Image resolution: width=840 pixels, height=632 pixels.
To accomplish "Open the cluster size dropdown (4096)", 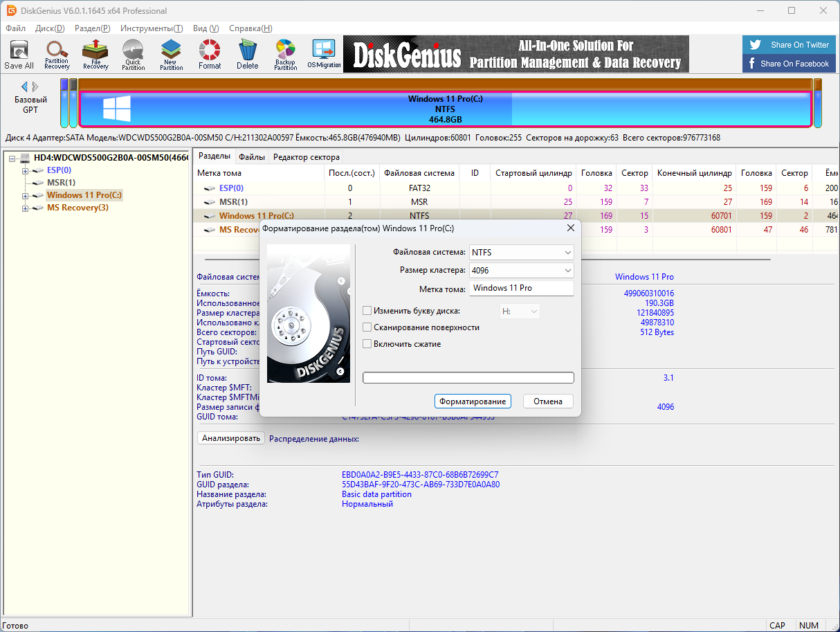I will 522,270.
